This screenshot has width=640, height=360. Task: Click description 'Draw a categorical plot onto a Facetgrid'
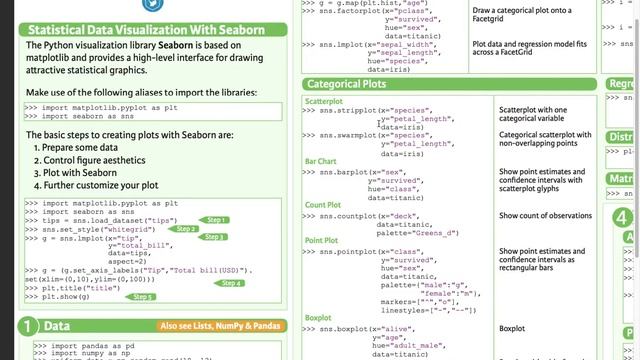[522, 15]
